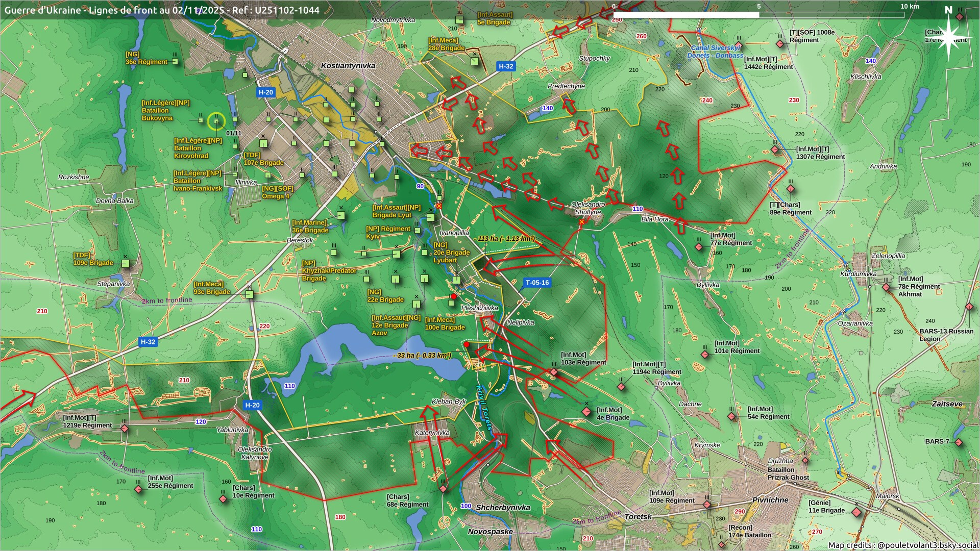Select the 255e Régiment red diamond marker

click(138, 489)
